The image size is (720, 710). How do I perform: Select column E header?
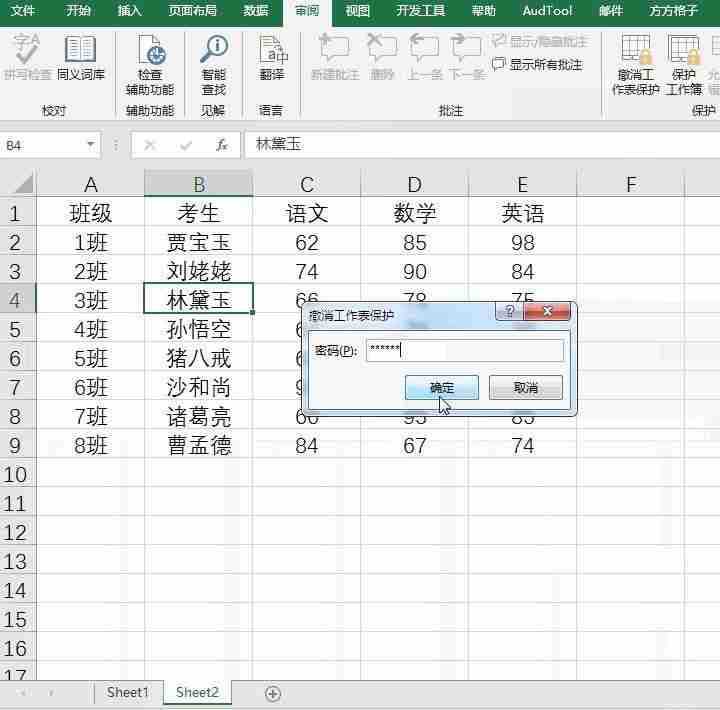click(523, 184)
